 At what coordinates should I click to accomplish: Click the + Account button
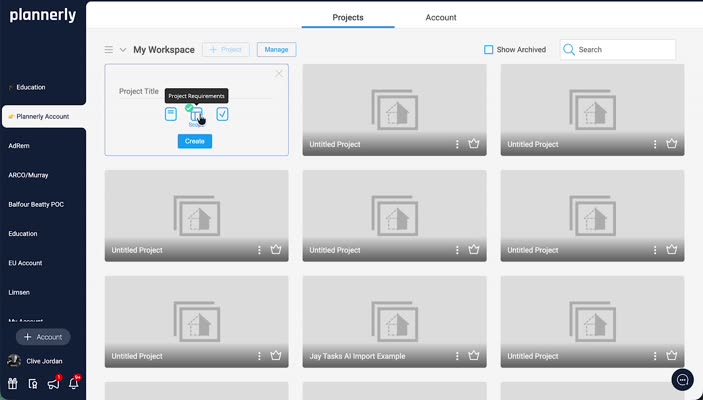pos(43,337)
